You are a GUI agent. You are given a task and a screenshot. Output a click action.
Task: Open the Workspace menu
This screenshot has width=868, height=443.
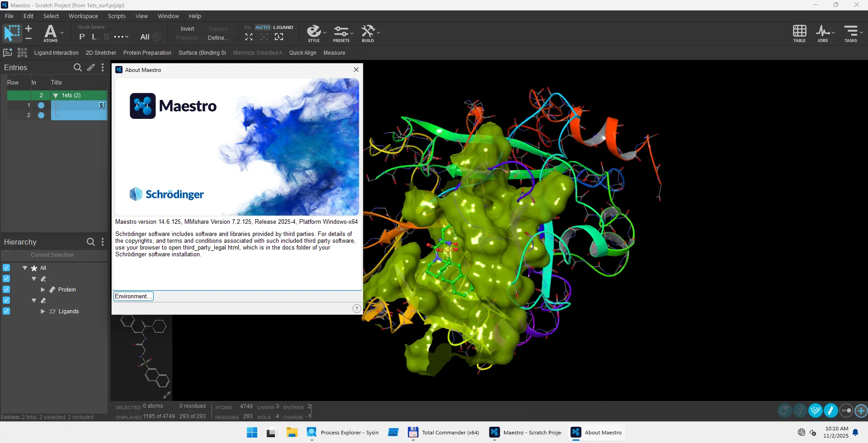coord(83,16)
